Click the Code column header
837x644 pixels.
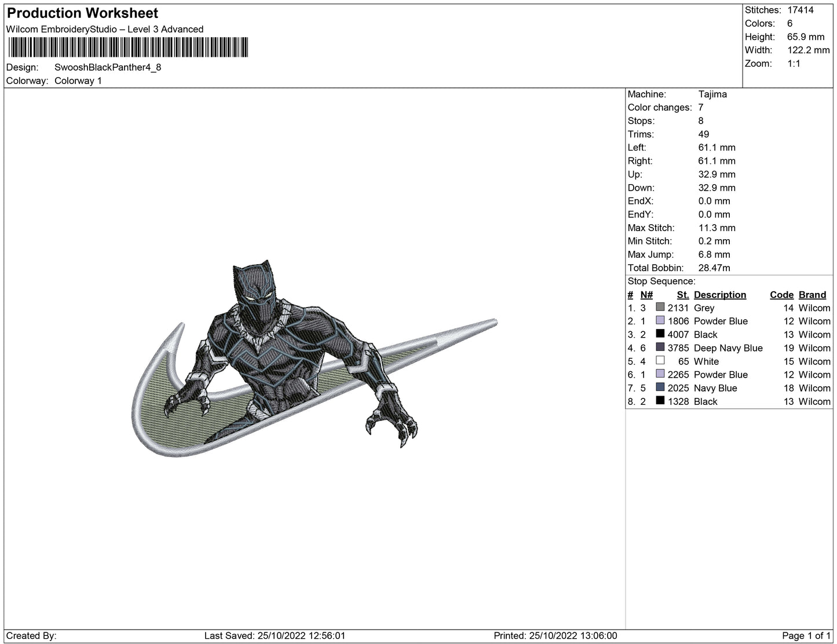coord(781,294)
